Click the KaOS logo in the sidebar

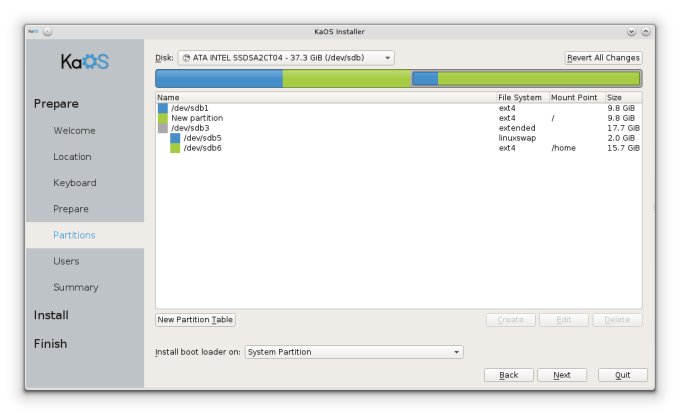point(85,62)
